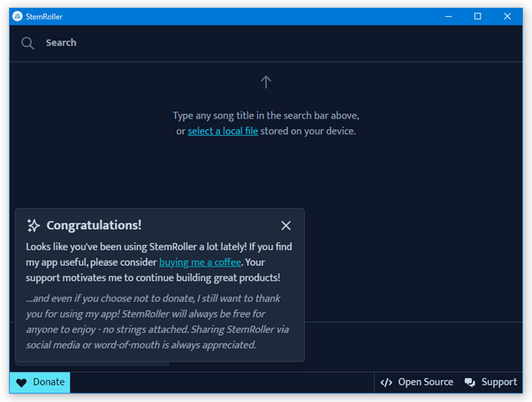
Task: Click the Donate button
Action: coord(40,383)
